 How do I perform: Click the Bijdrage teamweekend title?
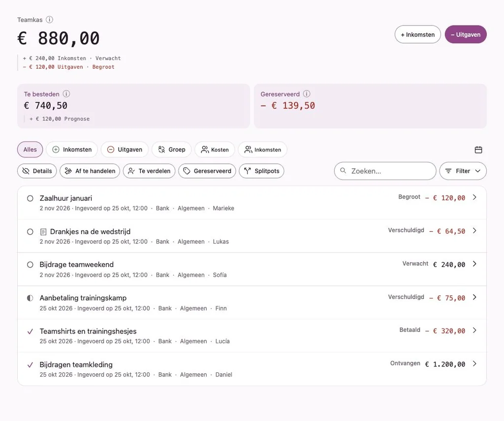coord(76,265)
